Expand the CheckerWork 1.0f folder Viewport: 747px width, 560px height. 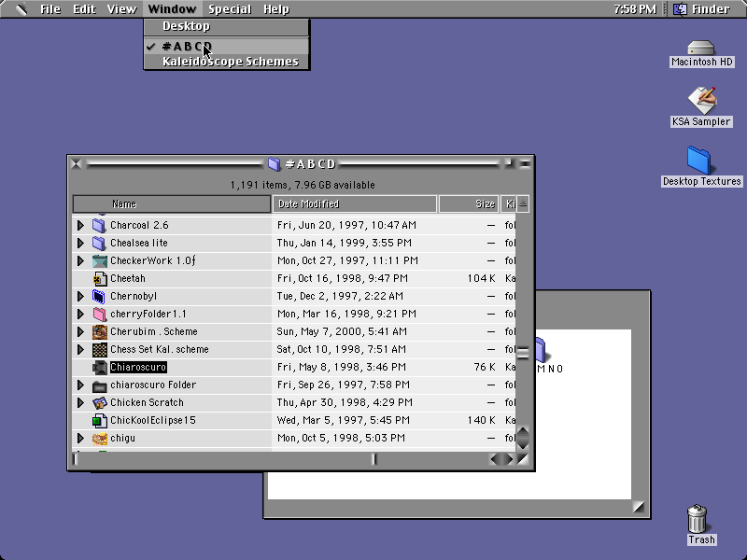coord(80,261)
